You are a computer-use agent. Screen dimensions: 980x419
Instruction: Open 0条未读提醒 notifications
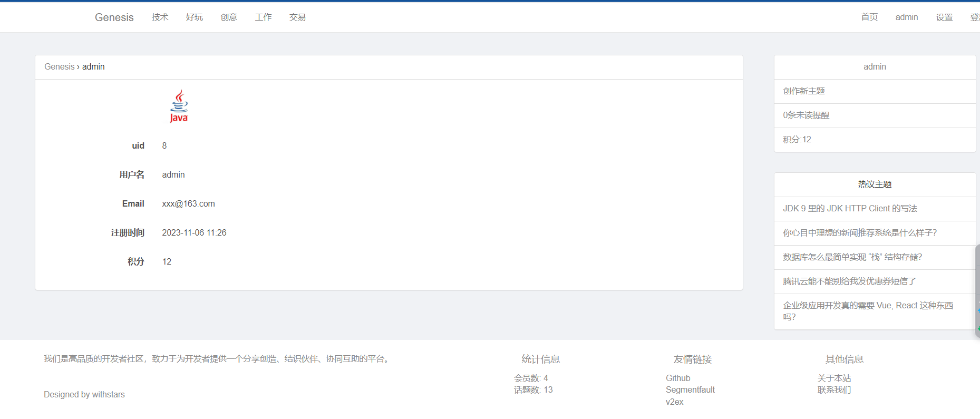pyautogui.click(x=806, y=115)
